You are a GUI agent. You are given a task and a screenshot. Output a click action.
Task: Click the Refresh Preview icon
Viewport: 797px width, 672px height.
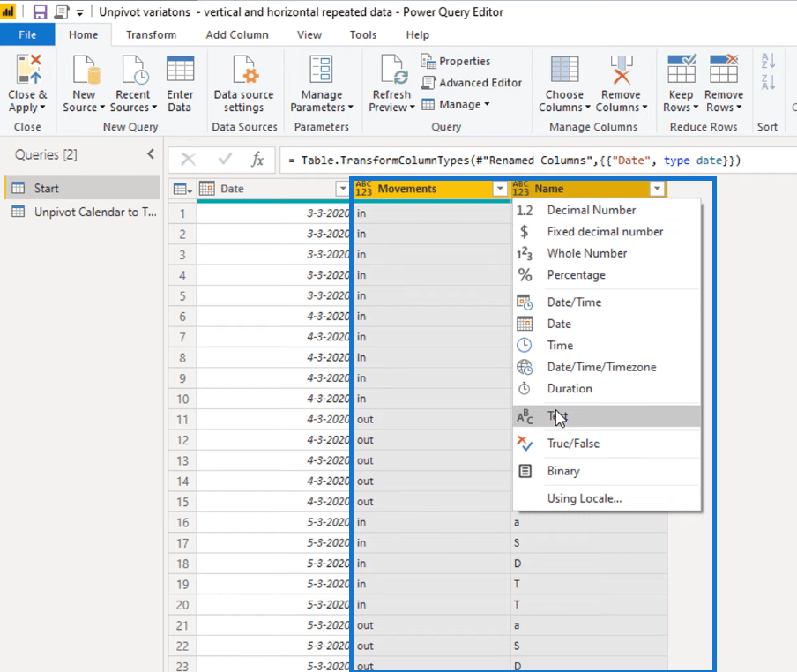point(392,69)
